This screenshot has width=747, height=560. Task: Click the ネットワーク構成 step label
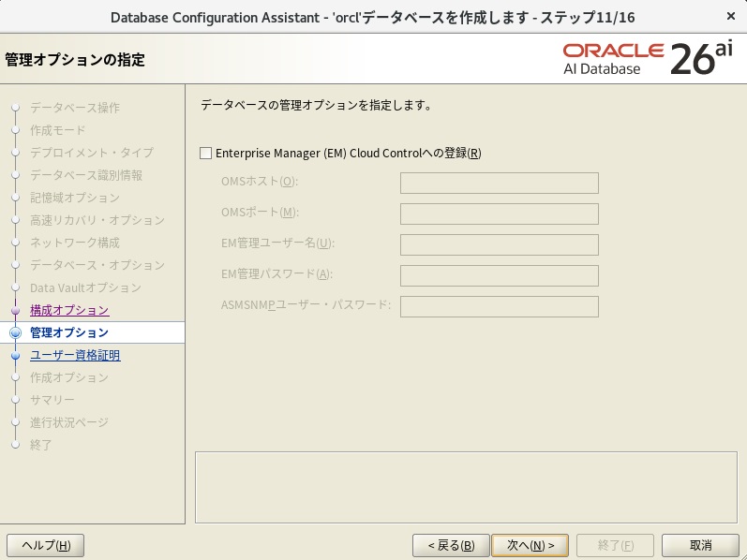(x=75, y=243)
